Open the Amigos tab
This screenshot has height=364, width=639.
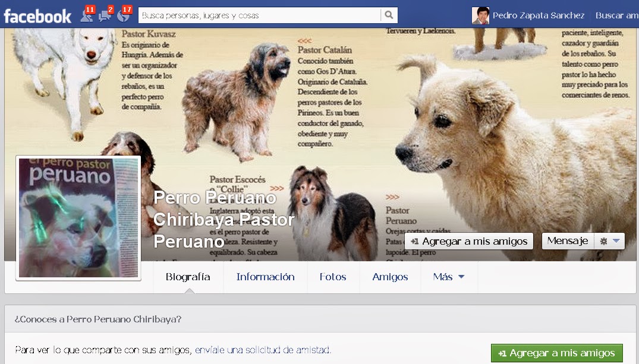pos(390,277)
